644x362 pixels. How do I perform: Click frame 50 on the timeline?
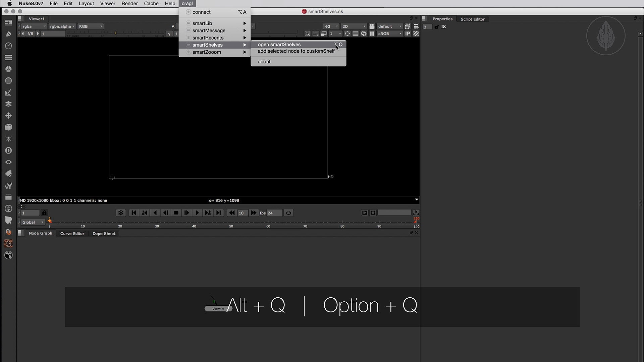231,223
